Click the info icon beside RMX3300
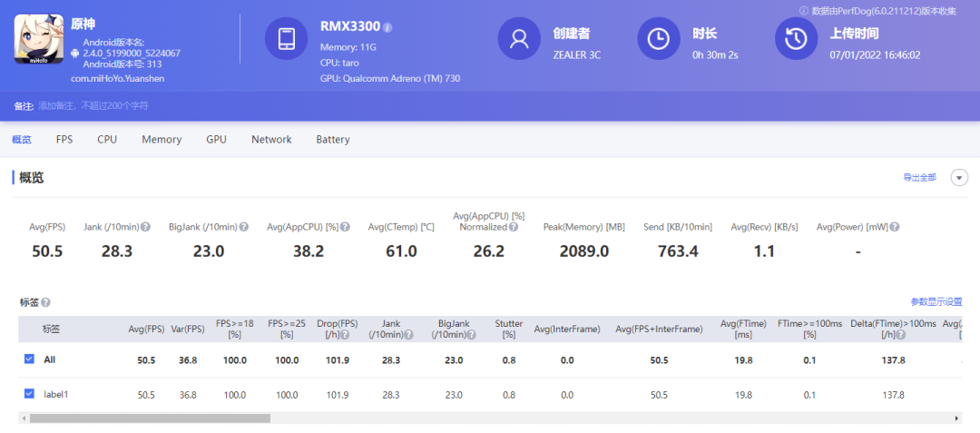 (x=387, y=27)
